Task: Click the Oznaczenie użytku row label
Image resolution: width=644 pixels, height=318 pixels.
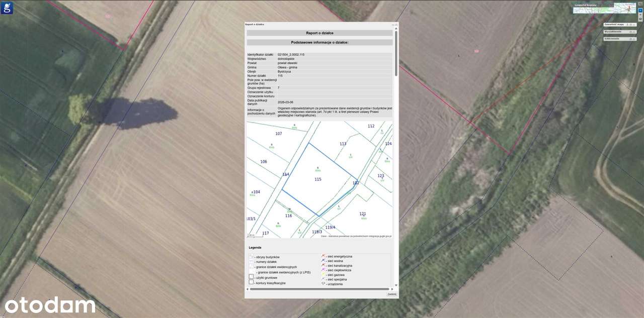Action: (x=260, y=92)
